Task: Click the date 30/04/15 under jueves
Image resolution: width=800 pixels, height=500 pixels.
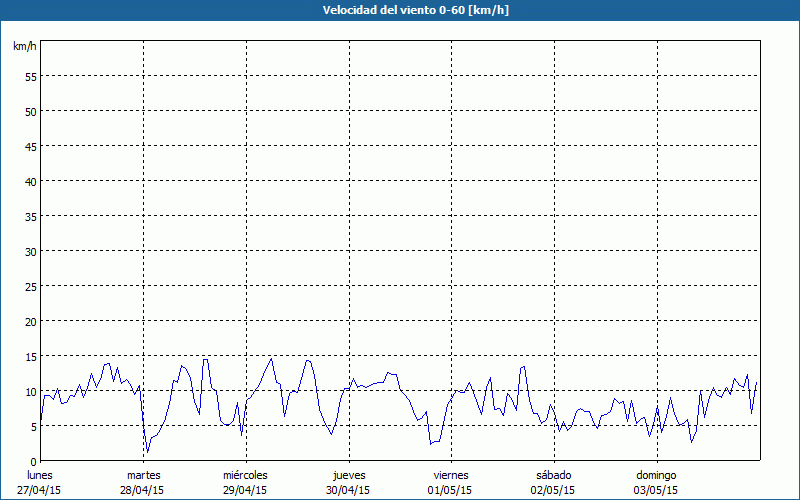Action: pyautogui.click(x=348, y=490)
